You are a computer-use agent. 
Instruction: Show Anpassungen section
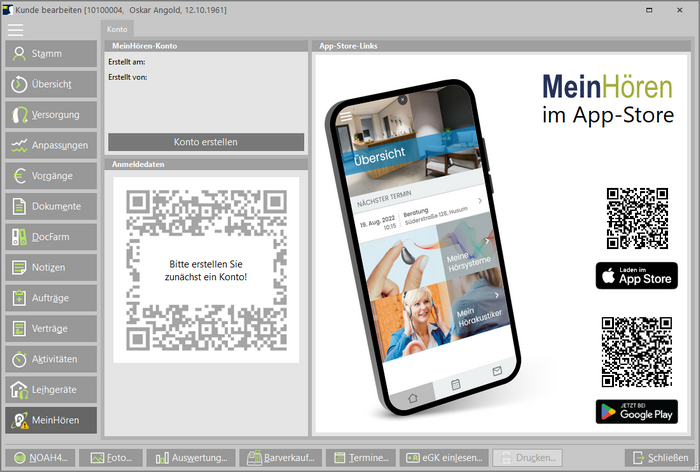coord(51,145)
